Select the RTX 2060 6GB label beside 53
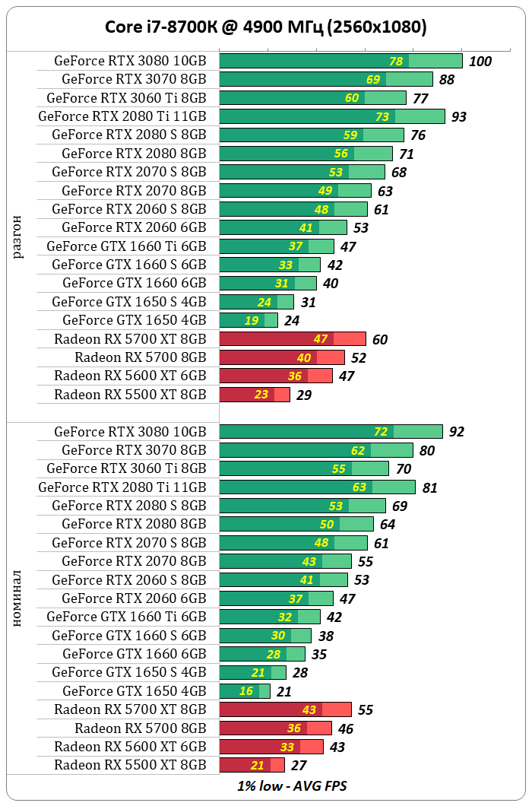This screenshot has height=806, width=532. coord(134,227)
